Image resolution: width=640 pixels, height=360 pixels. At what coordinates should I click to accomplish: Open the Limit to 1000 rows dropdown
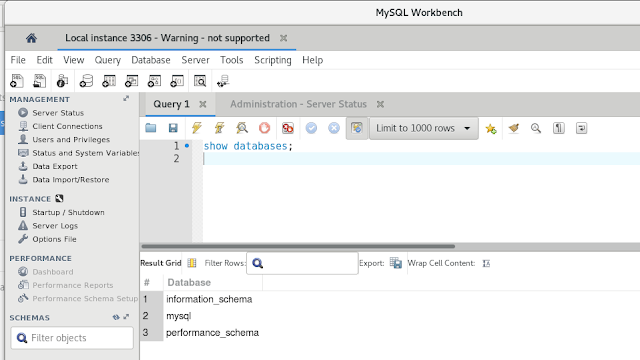[x=424, y=128]
